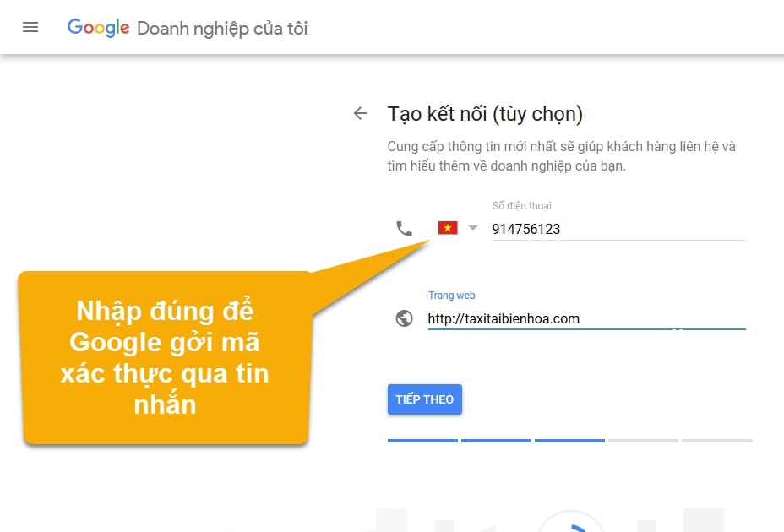Image resolution: width=784 pixels, height=532 pixels.
Task: Click the orange callout note box
Action: (x=165, y=357)
